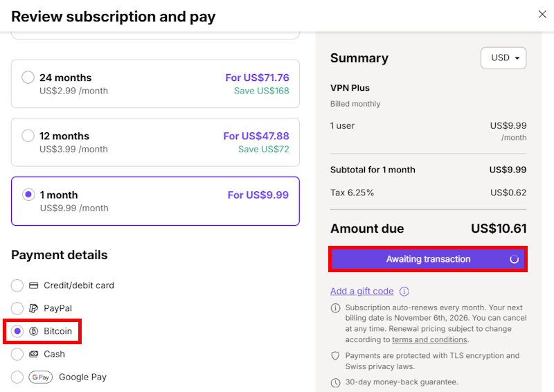Choose Cash payment radio button

tap(17, 354)
